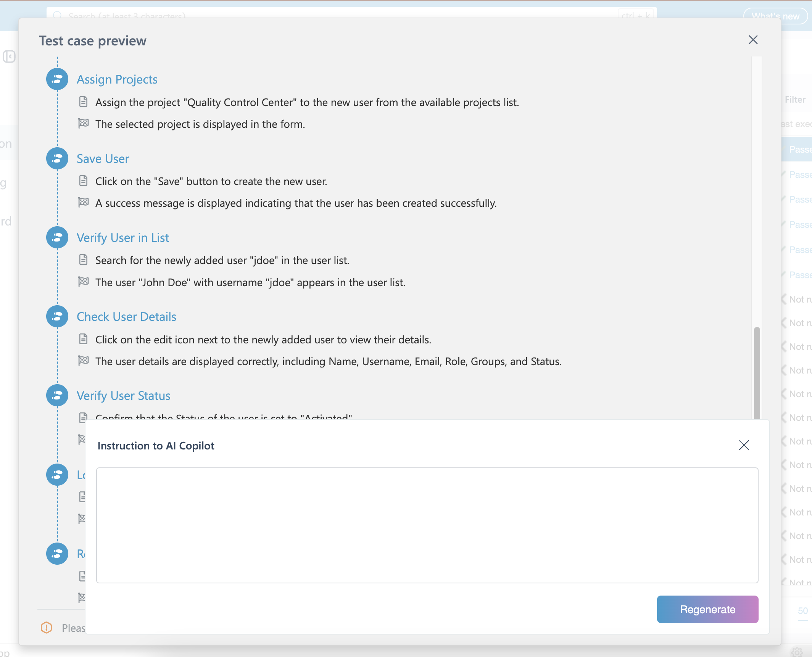Select the Check User Details heading
This screenshot has height=657, width=812.
click(126, 317)
